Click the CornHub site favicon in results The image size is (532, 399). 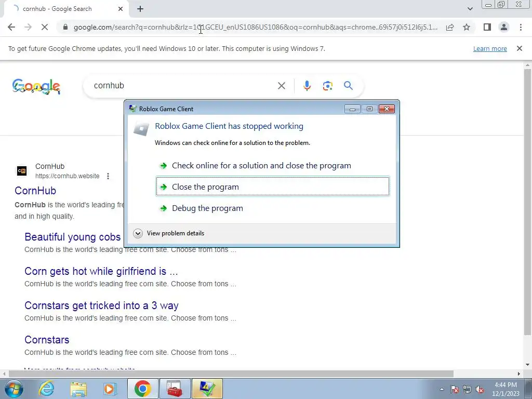coord(22,170)
